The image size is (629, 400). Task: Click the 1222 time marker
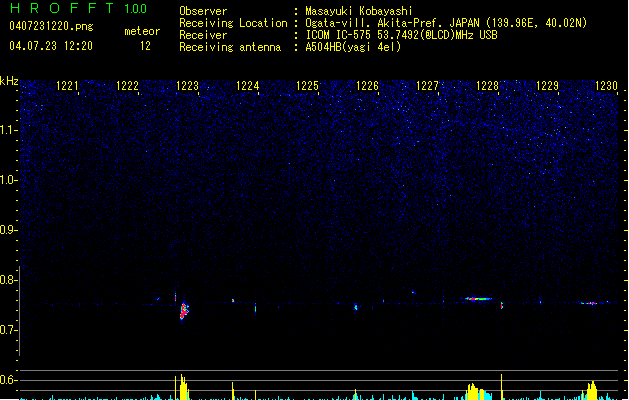(127, 86)
